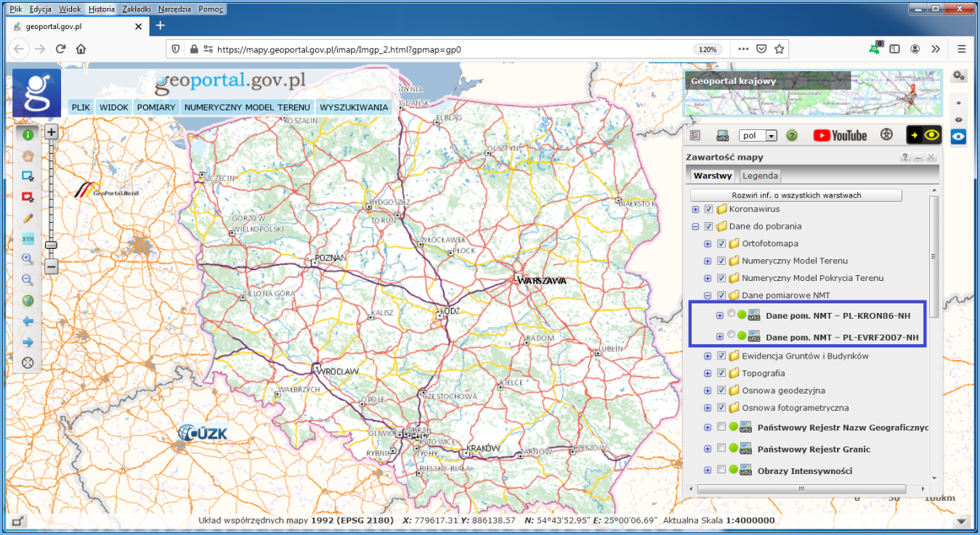
Task: Expand the Ortofotomapa group
Action: click(708, 243)
